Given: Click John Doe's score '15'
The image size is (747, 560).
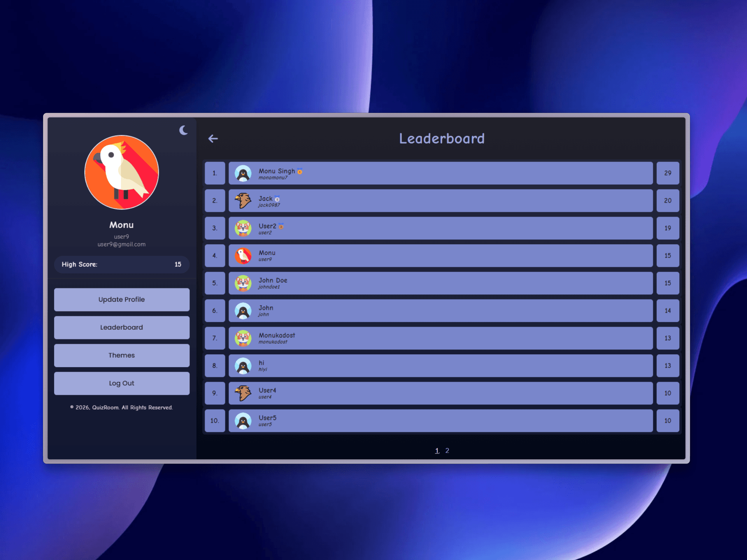Looking at the screenshot, I should pos(668,283).
